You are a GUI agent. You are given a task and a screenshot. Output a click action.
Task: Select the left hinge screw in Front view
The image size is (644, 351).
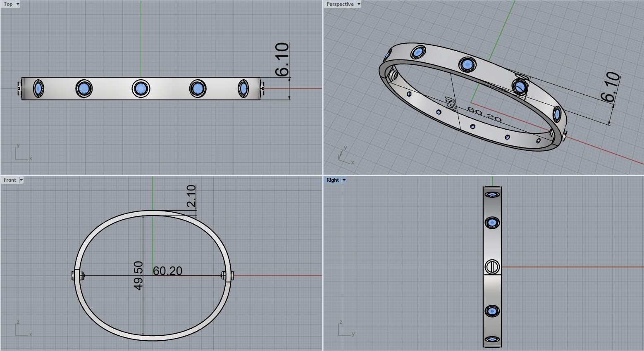[x=78, y=275]
